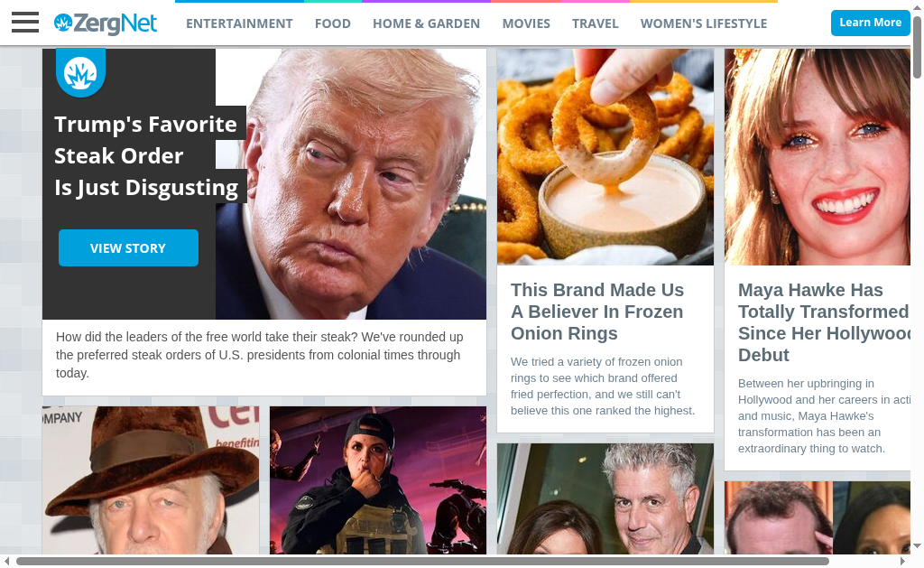Navigate to the Travel section
The width and height of the screenshot is (924, 568).
pyautogui.click(x=596, y=23)
